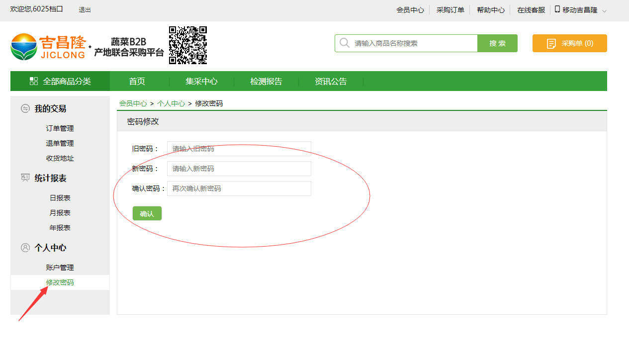The height and width of the screenshot is (364, 629).
Task: Click the 统计报表 section icon
Action: pyautogui.click(x=25, y=178)
